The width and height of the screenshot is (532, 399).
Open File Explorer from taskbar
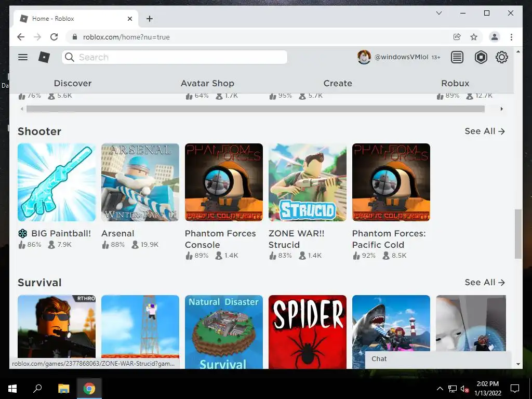(x=63, y=389)
